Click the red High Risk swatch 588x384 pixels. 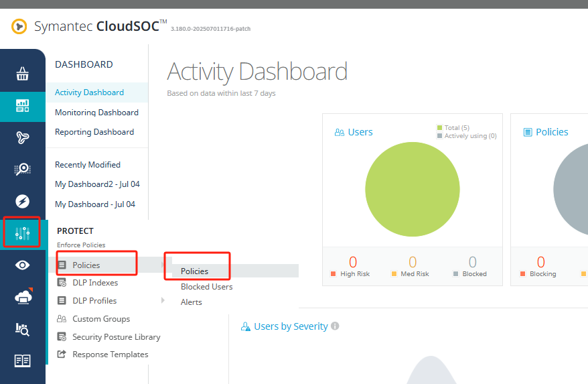tap(333, 273)
